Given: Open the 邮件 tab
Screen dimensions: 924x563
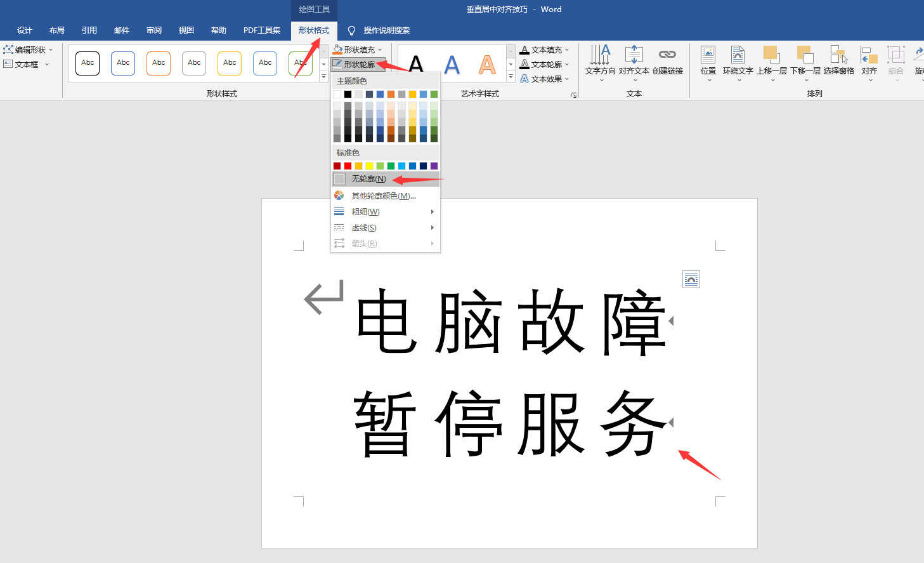Looking at the screenshot, I should point(122,30).
